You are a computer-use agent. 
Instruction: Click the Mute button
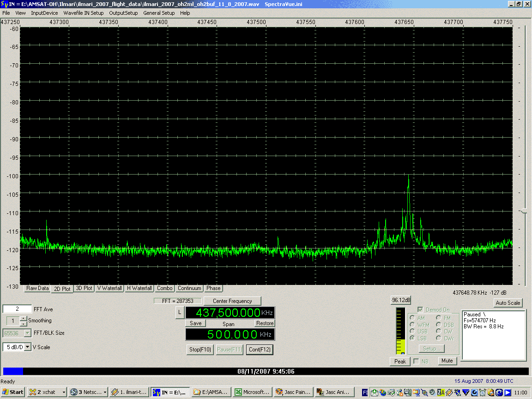[447, 361]
